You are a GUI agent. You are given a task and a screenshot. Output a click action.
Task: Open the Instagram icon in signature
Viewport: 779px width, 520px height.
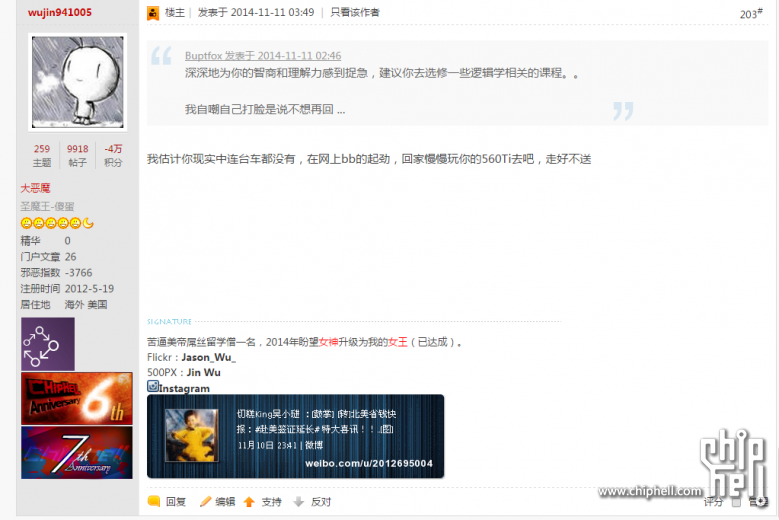click(153, 386)
